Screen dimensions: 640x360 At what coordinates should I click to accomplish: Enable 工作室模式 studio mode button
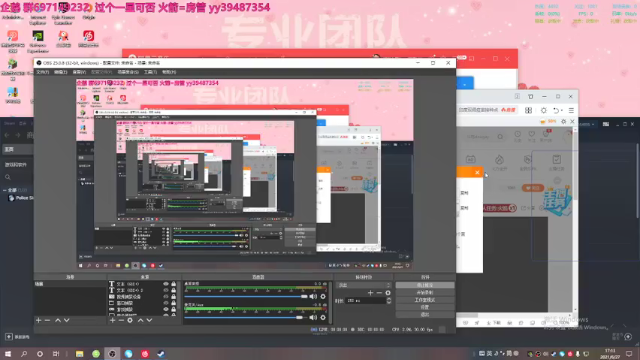pos(424,300)
